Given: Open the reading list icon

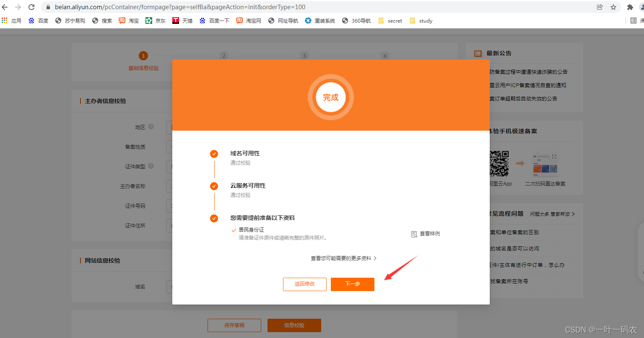Looking at the screenshot, I should 634,21.
